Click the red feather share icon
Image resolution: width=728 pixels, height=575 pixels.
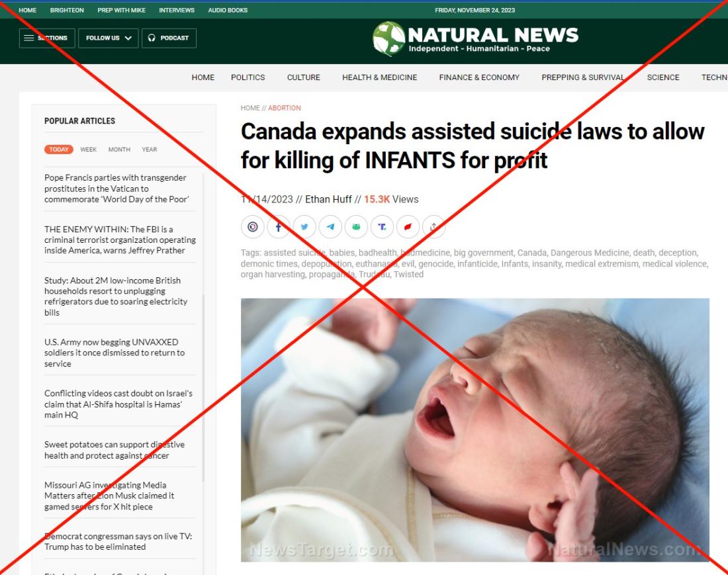click(x=408, y=227)
